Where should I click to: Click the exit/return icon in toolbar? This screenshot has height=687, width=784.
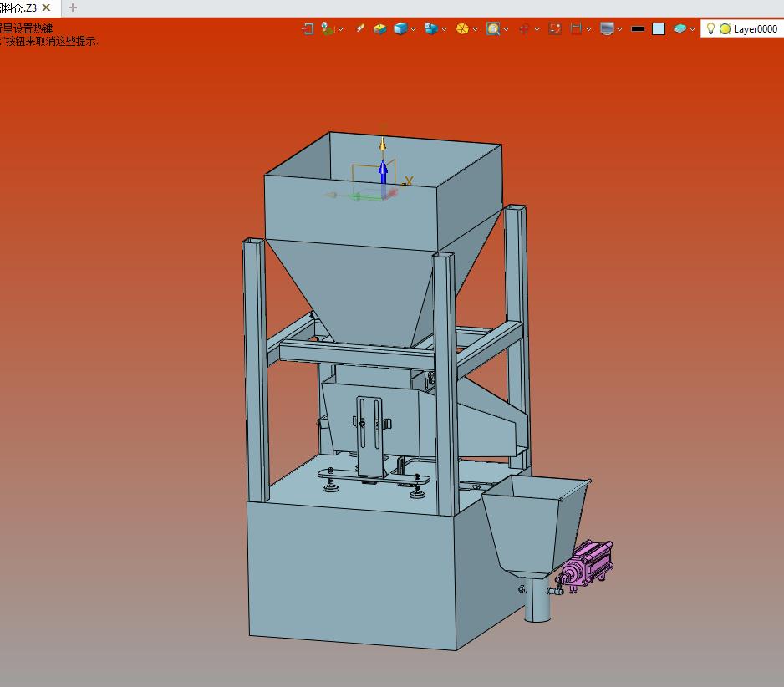308,29
